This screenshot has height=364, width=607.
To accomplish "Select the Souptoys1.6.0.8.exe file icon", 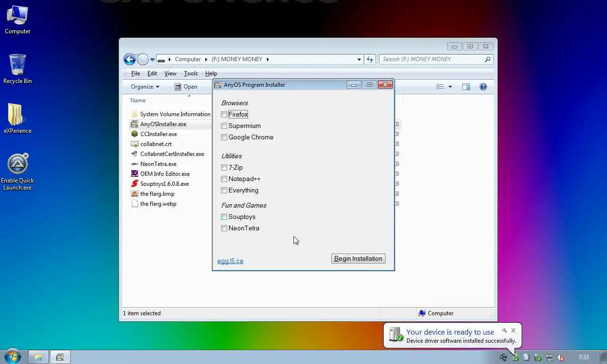I will (135, 184).
